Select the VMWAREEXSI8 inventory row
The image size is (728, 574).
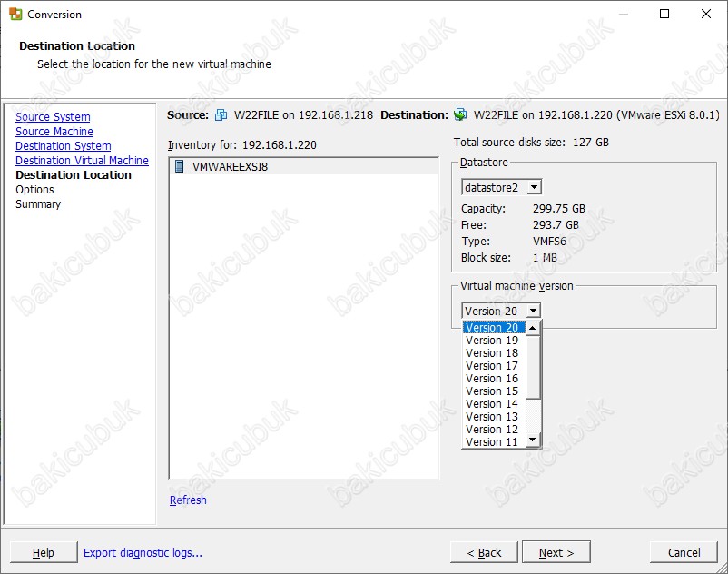click(304, 167)
